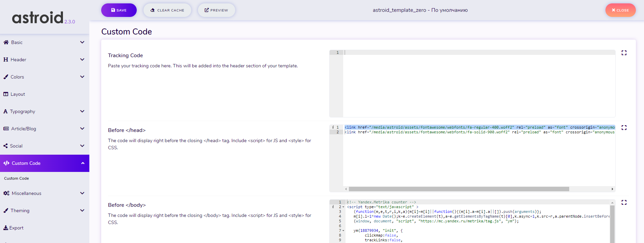Click the Yandex.Metrika counter comment line
The image size is (644, 243).
point(381,202)
